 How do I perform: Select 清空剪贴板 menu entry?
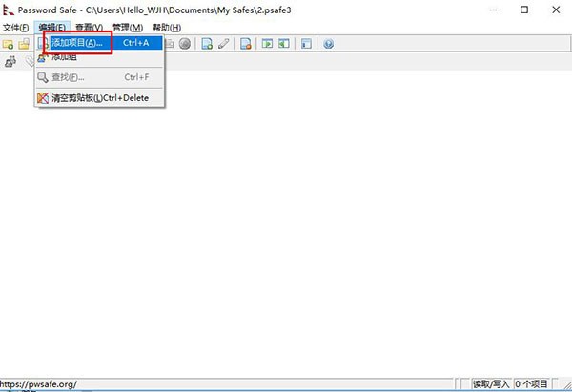93,98
